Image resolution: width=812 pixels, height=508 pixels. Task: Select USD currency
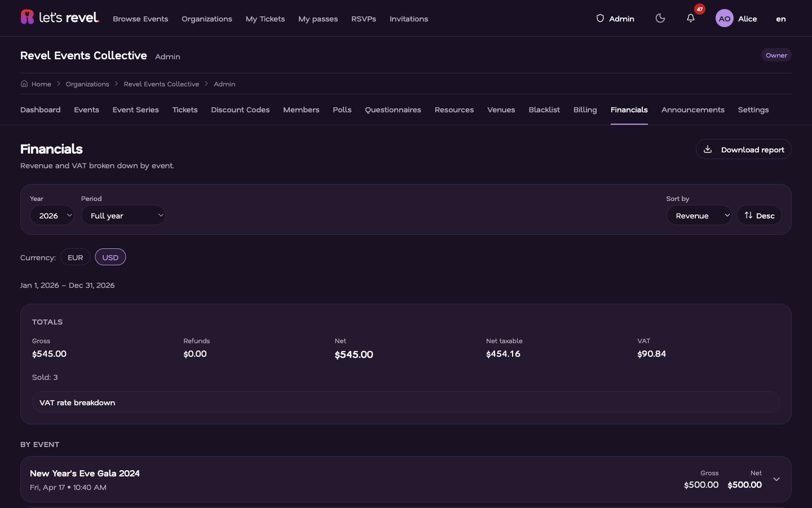coord(110,257)
